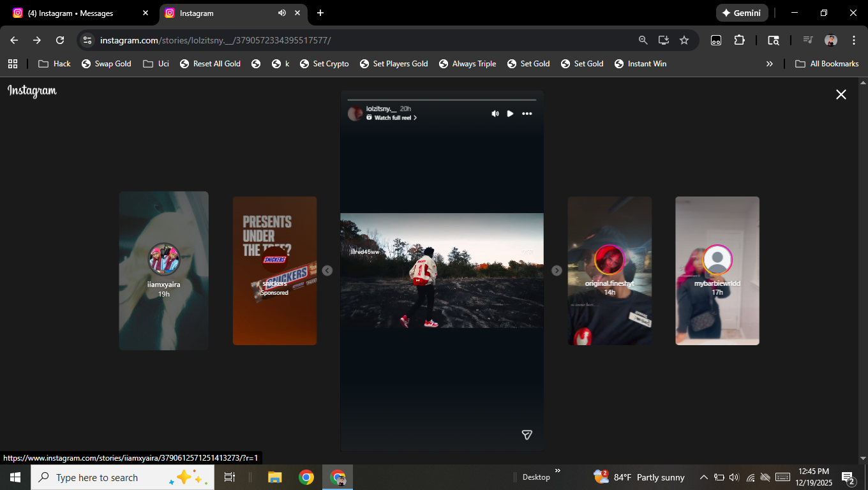Click install app icon in address bar

[x=664, y=40]
